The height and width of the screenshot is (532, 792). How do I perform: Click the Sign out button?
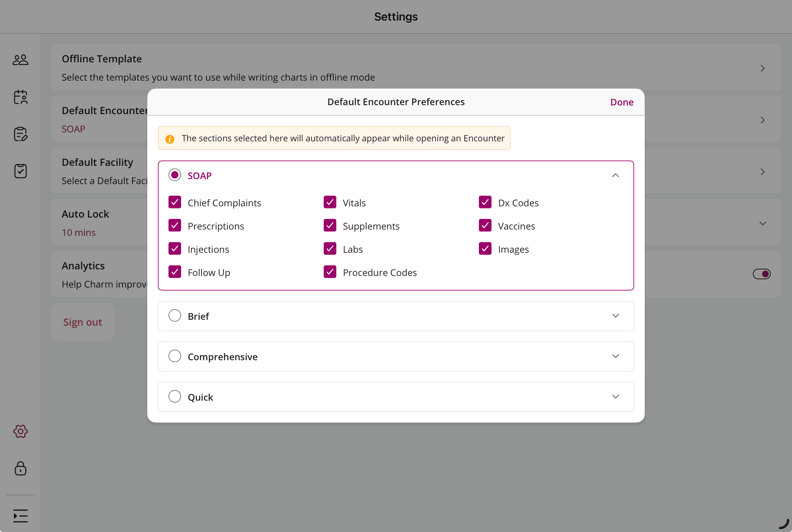(x=83, y=322)
